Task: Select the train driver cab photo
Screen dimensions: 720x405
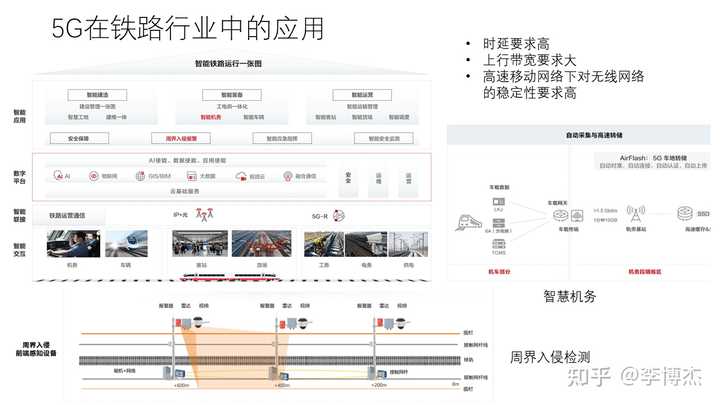Action: point(73,243)
